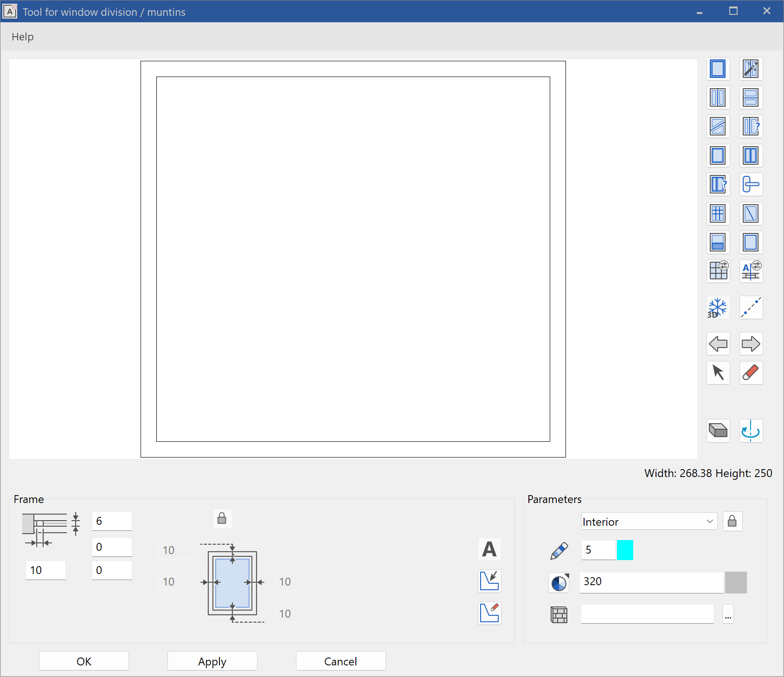The width and height of the screenshot is (784, 677).
Task: Click the pen number field showing 5
Action: point(598,550)
